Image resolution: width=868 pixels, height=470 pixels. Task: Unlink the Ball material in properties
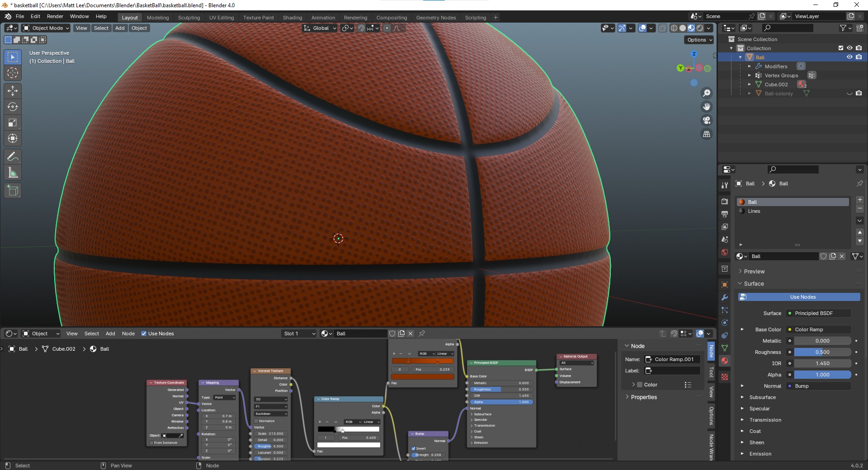pyautogui.click(x=842, y=256)
